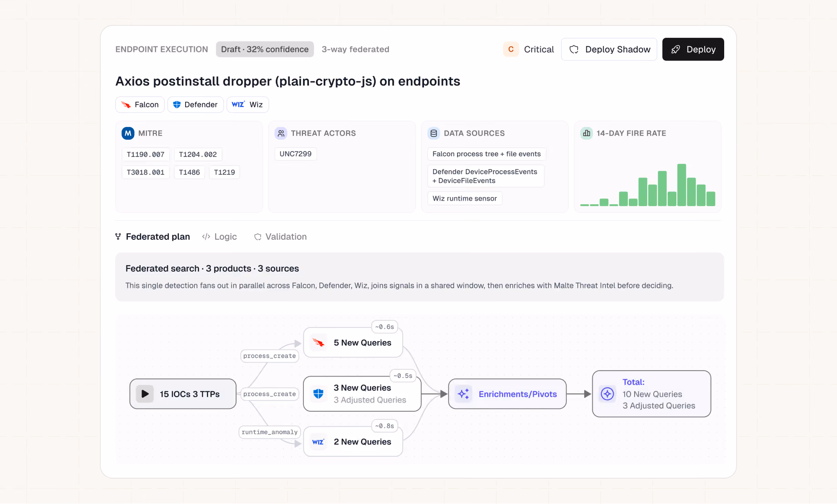Click the compass icon in Total node
837x504 pixels.
(x=607, y=394)
